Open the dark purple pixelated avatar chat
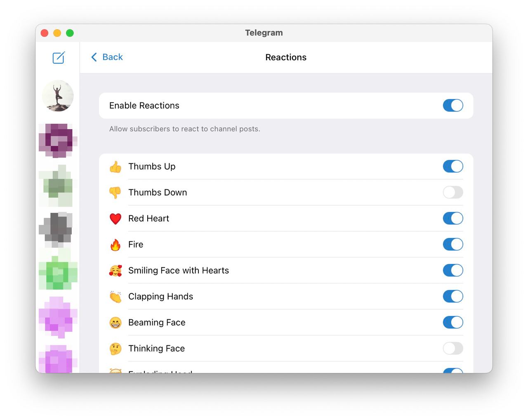Screen dimensions: 528x420 click(58, 140)
